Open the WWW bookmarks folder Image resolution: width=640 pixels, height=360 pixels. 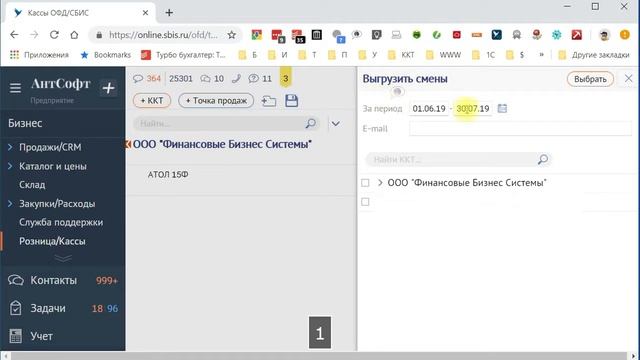pyautogui.click(x=443, y=55)
